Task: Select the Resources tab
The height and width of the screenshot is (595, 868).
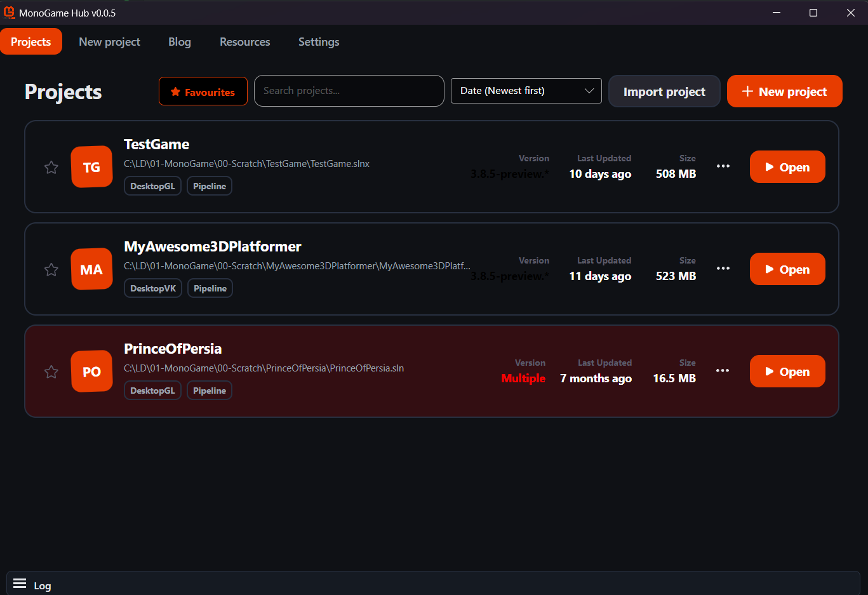Action: (x=245, y=41)
